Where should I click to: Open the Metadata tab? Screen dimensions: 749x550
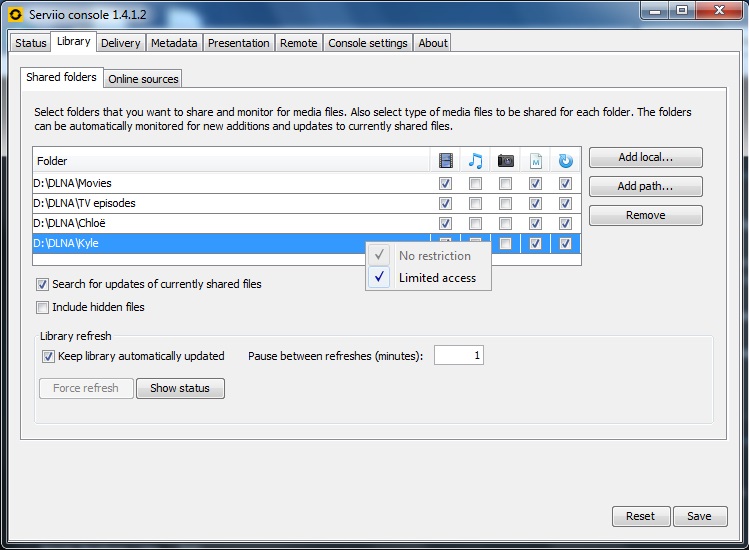pyautogui.click(x=174, y=43)
